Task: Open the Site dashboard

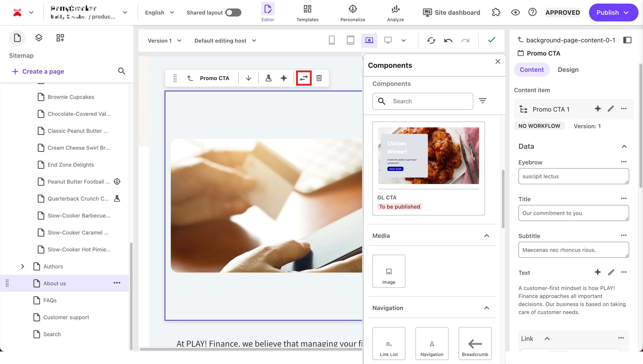Action: pyautogui.click(x=451, y=12)
